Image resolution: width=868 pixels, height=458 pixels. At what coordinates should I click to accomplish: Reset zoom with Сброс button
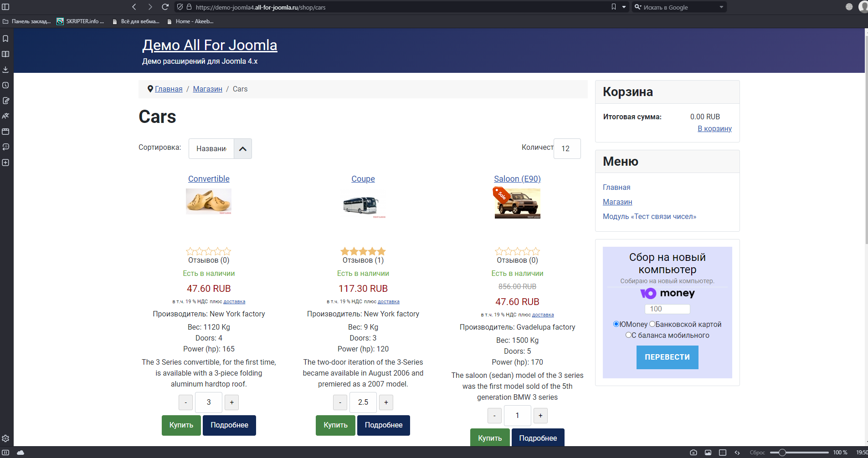coord(757,453)
